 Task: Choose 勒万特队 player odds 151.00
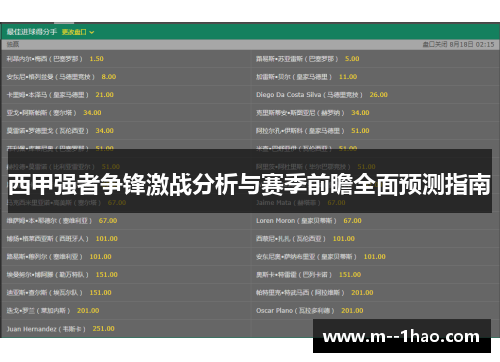click(x=107, y=275)
